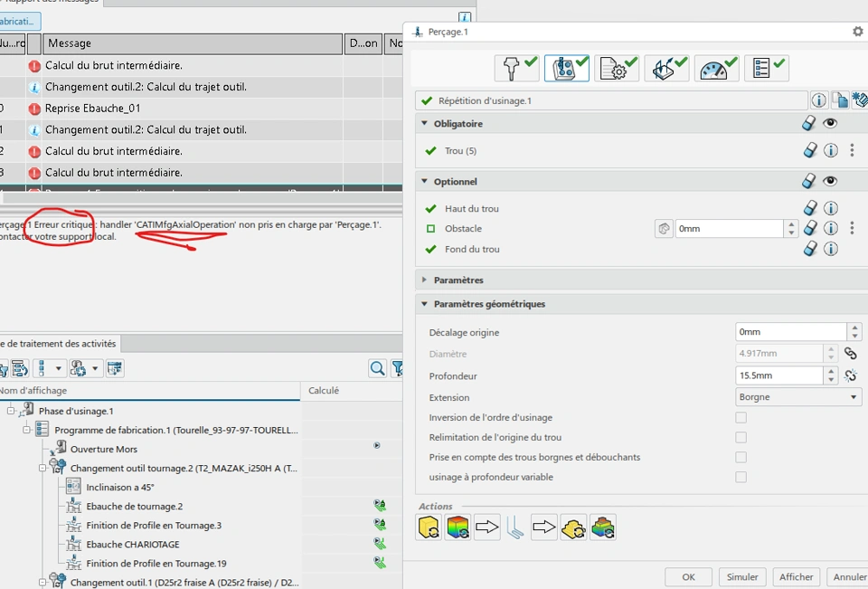The height and width of the screenshot is (589, 868).
Task: Click the link icon beside Diamètre
Action: 851,353
